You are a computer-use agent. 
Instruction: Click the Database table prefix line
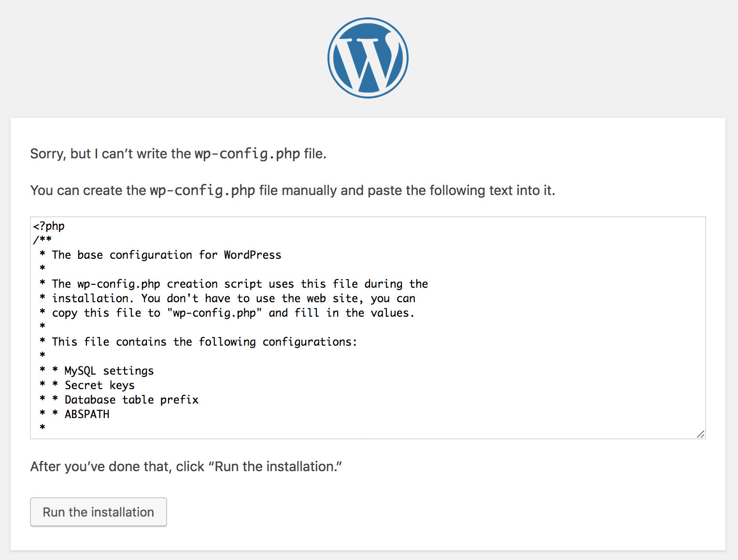pyautogui.click(x=131, y=400)
